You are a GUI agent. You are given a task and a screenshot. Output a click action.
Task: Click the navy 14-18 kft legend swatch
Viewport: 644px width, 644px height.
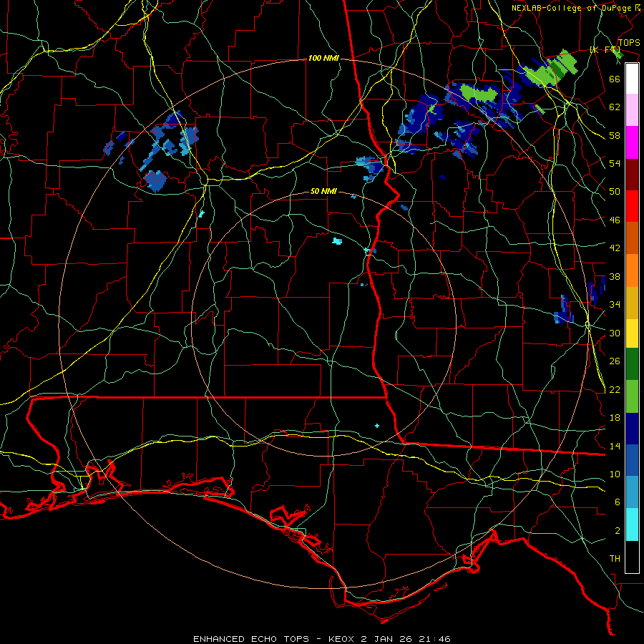[632, 429]
